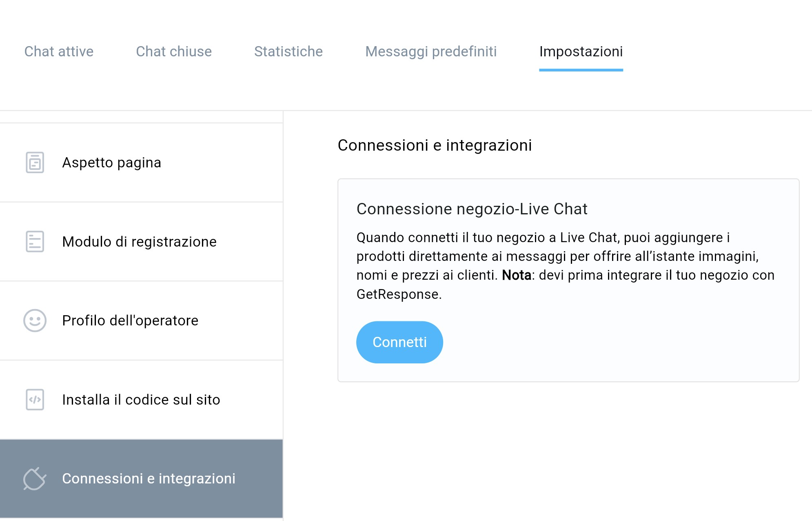The width and height of the screenshot is (812, 521).
Task: Open Profilo dell'operatore settings
Action: (x=130, y=321)
